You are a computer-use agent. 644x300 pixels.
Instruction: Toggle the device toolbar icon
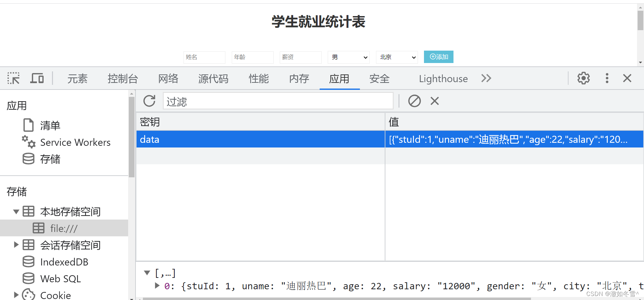point(37,78)
